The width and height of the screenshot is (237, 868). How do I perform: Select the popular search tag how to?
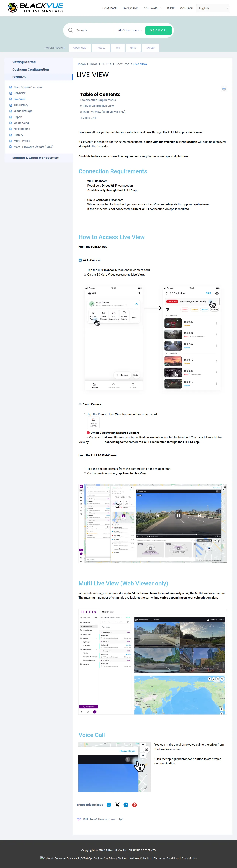tap(101, 48)
